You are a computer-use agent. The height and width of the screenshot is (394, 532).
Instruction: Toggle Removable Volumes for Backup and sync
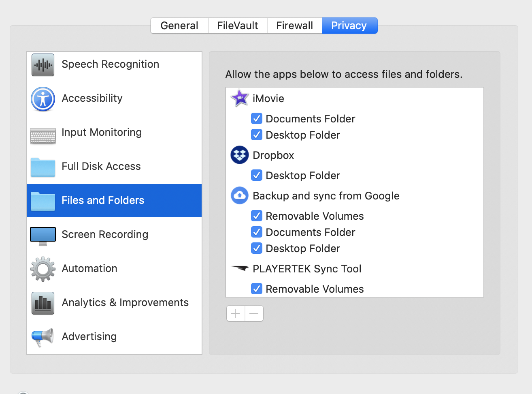pyautogui.click(x=257, y=216)
